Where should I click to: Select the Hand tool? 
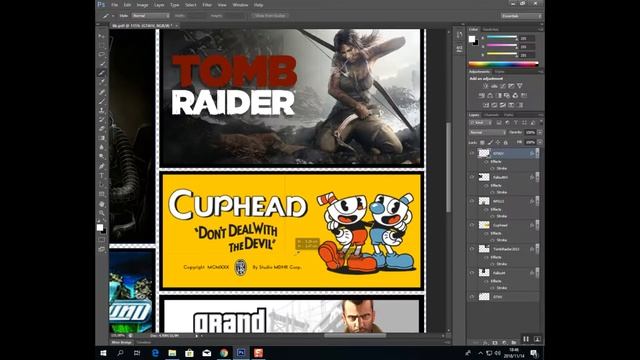pos(101,204)
